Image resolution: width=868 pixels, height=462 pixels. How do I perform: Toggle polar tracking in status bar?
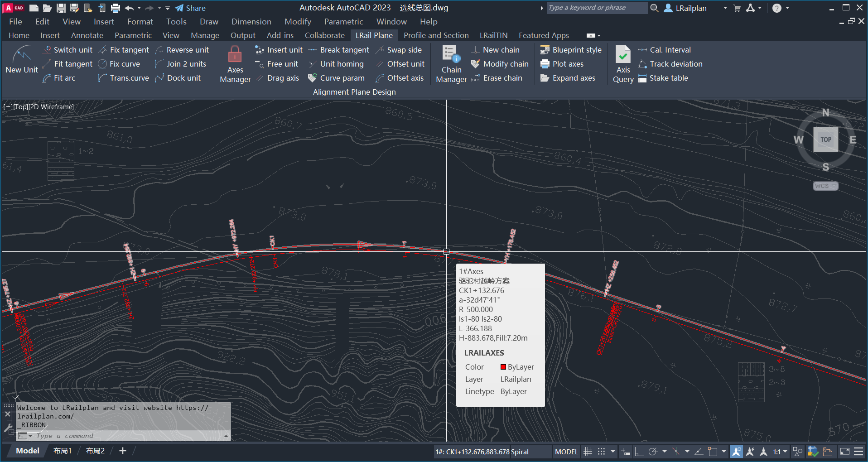tap(653, 452)
